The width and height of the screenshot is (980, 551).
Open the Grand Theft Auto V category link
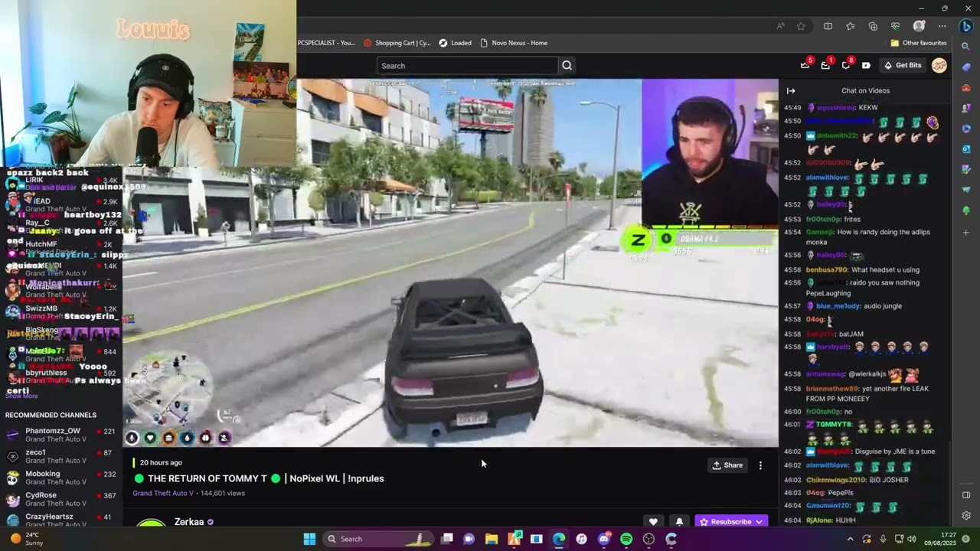pyautogui.click(x=163, y=494)
